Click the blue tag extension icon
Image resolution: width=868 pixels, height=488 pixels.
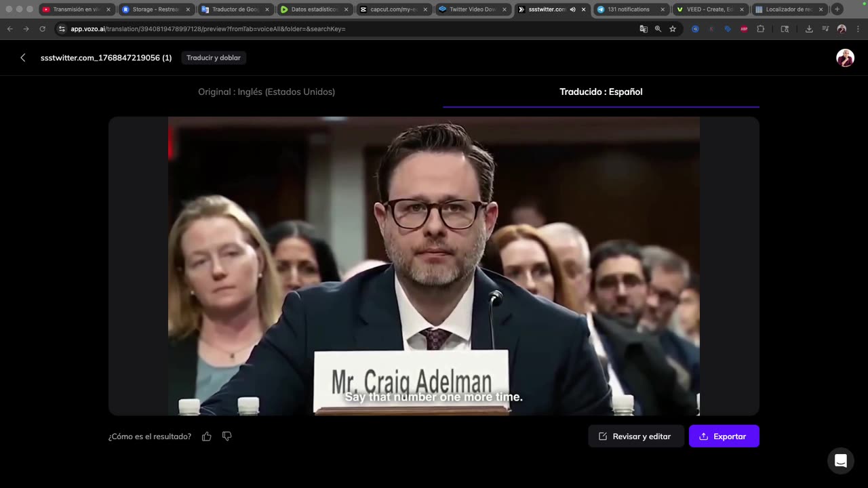click(728, 29)
